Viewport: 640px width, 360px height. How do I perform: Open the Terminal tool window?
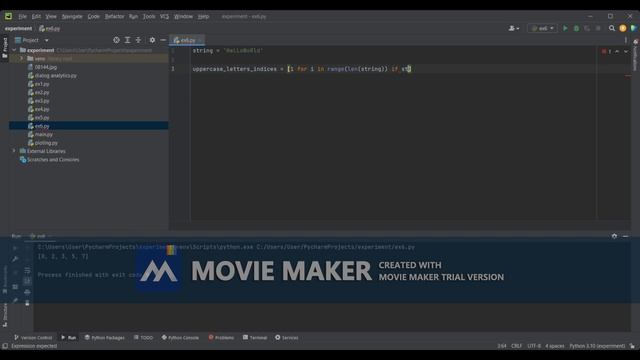[255, 338]
